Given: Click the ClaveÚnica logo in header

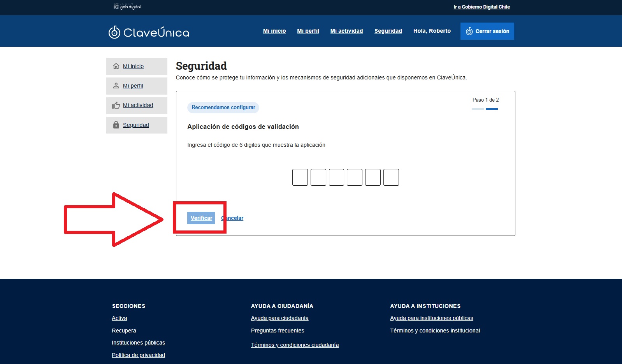Looking at the screenshot, I should tap(149, 32).
